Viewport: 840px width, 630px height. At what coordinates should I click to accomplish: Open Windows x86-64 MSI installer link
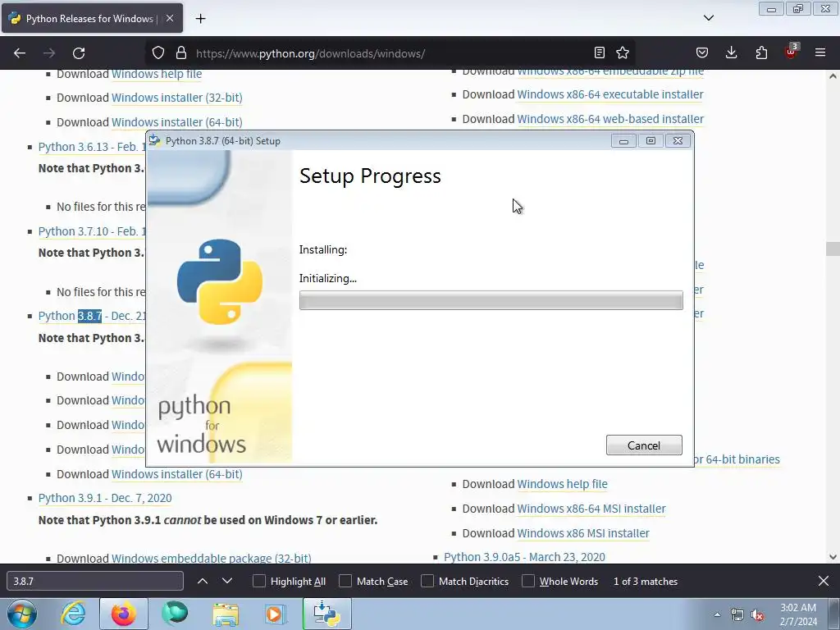pyautogui.click(x=591, y=509)
